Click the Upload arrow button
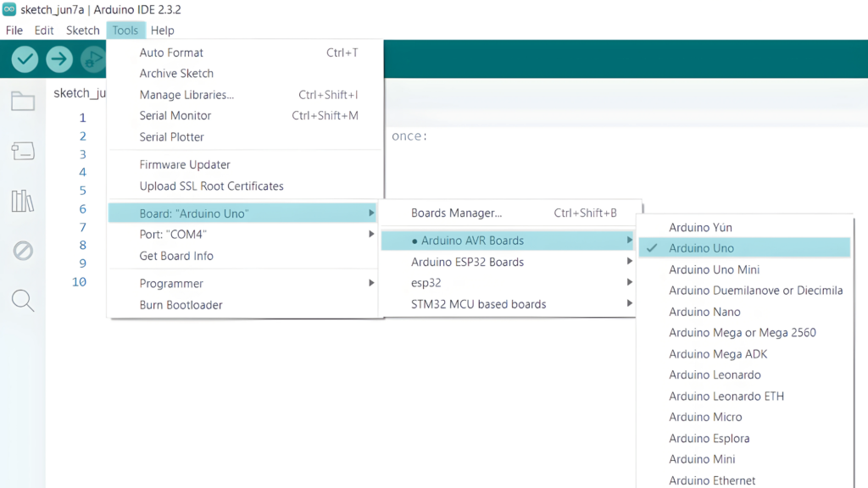The image size is (868, 488). 59,59
